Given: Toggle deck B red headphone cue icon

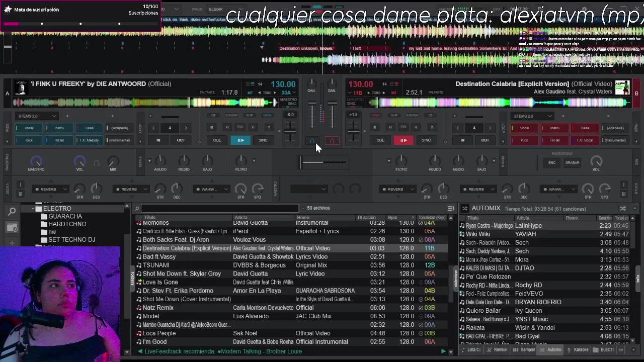Looking at the screenshot, I should coord(332,141).
